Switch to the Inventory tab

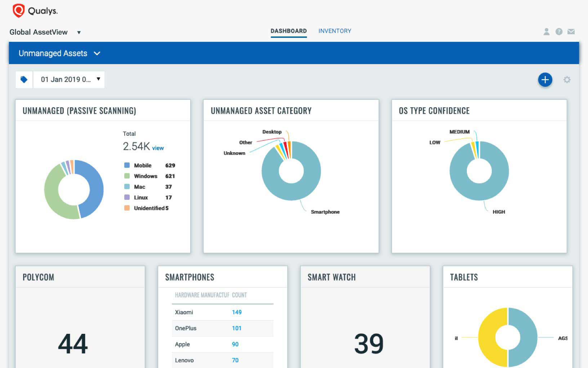(335, 31)
